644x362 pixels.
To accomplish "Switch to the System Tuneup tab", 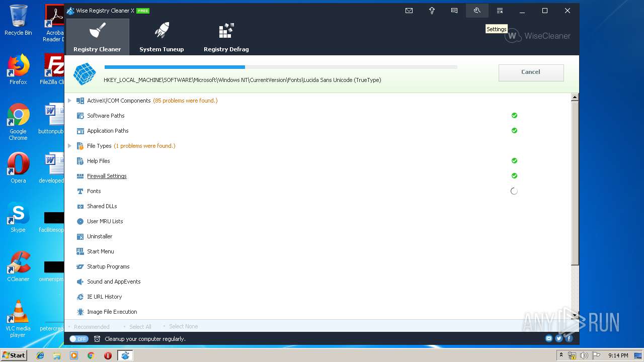I will pos(162,37).
